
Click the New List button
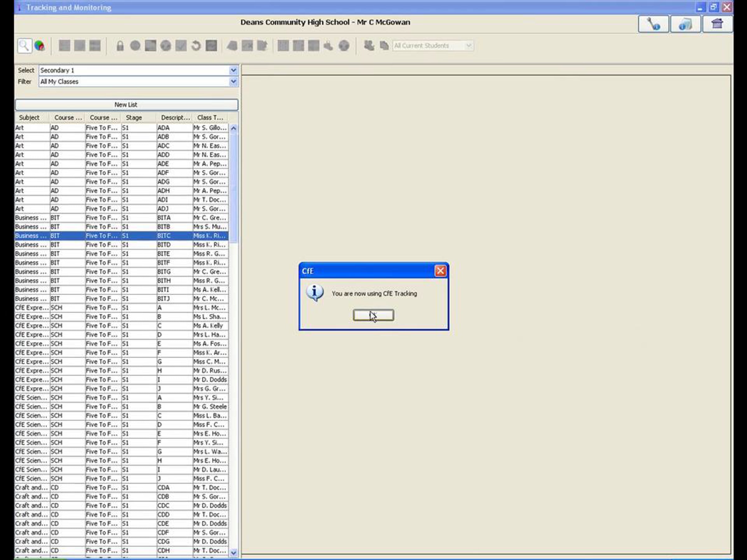pyautogui.click(x=126, y=105)
